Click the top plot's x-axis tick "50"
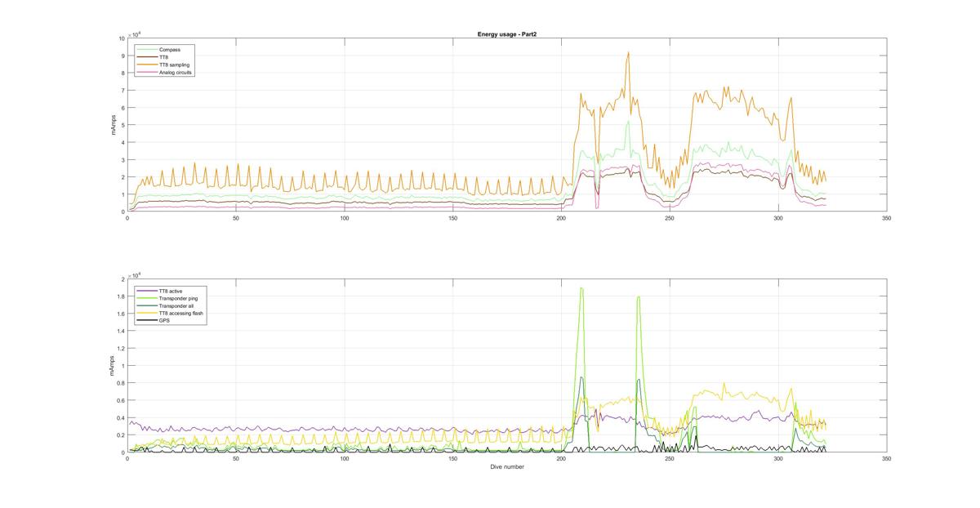Viewport: 980px width, 508px height. (x=236, y=218)
